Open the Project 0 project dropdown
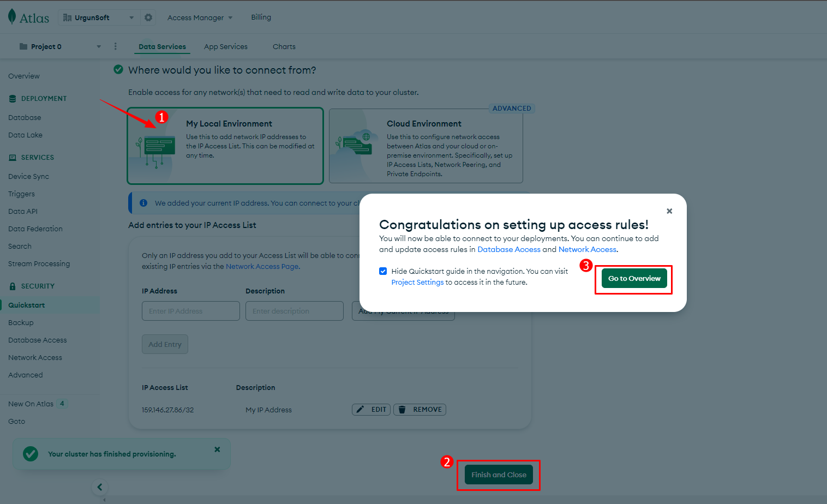Screen dimensions: 827x504 pyautogui.click(x=60, y=46)
